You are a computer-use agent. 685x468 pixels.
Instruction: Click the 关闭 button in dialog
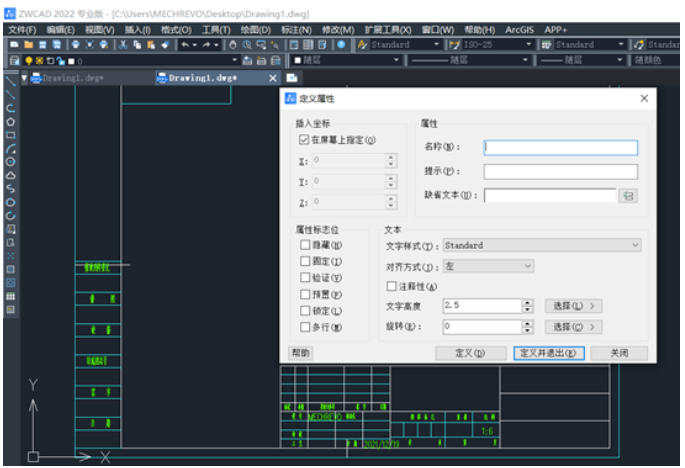[619, 353]
